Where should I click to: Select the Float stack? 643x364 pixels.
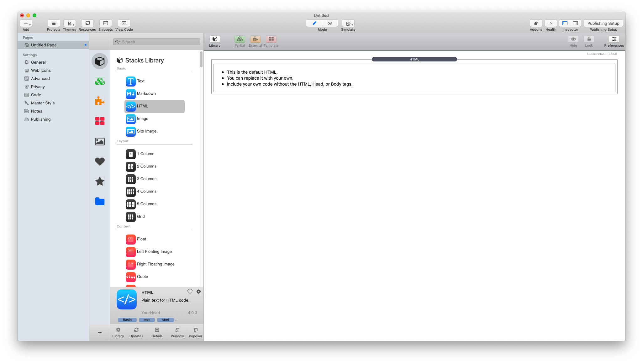pos(155,239)
